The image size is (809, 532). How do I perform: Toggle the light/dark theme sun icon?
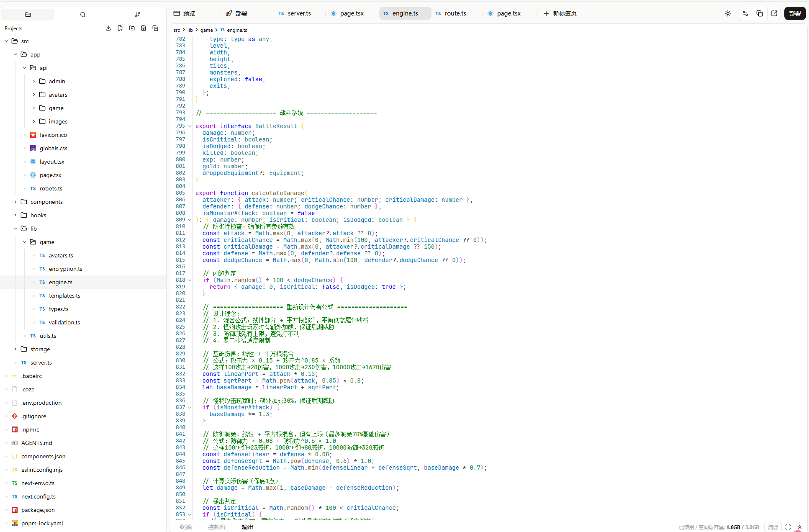pos(728,13)
